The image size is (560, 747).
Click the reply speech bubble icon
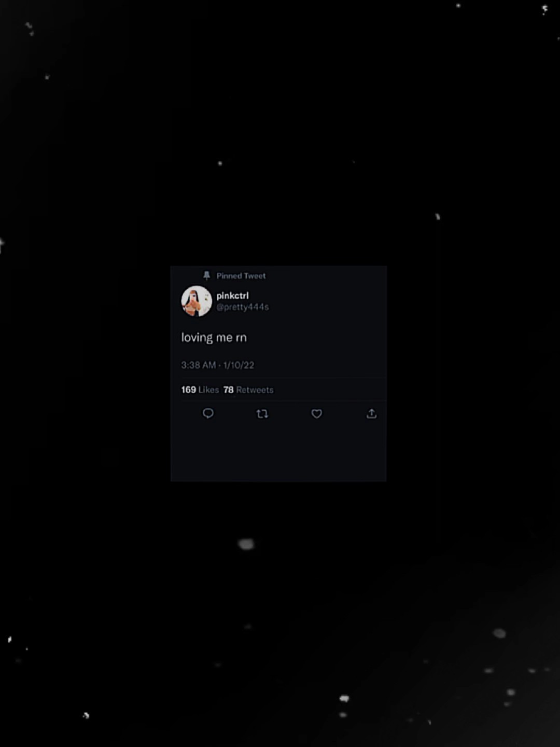click(x=208, y=413)
